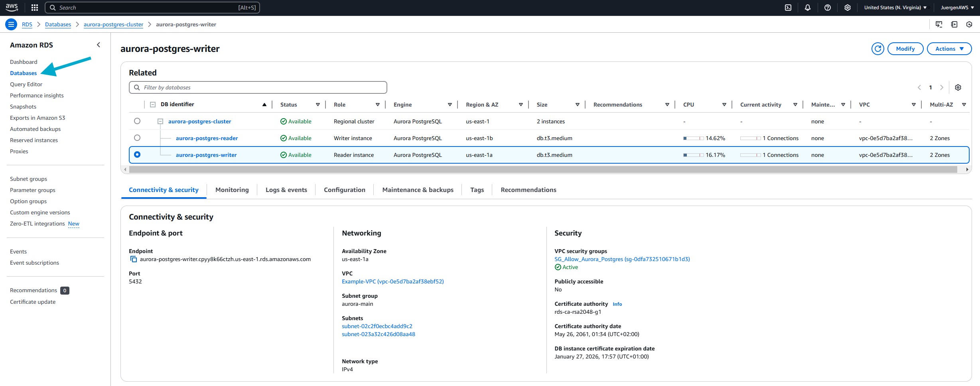
Task: Open the Maintenance & backups tab
Action: click(418, 190)
